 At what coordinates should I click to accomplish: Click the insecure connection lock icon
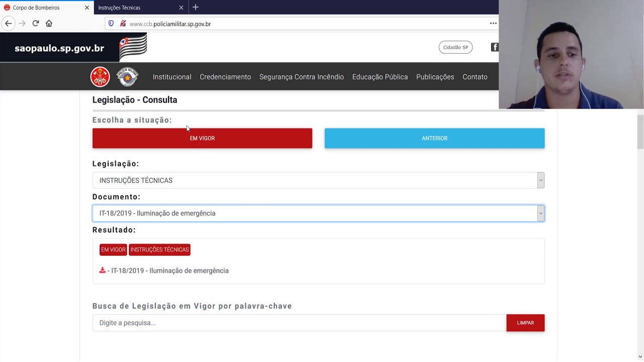(123, 24)
